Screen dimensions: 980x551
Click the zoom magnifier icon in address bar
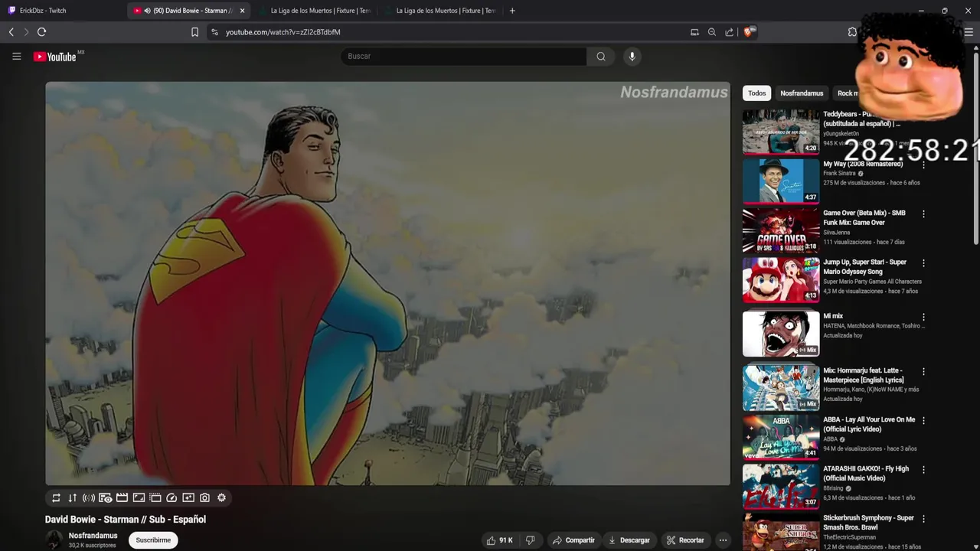click(x=712, y=32)
